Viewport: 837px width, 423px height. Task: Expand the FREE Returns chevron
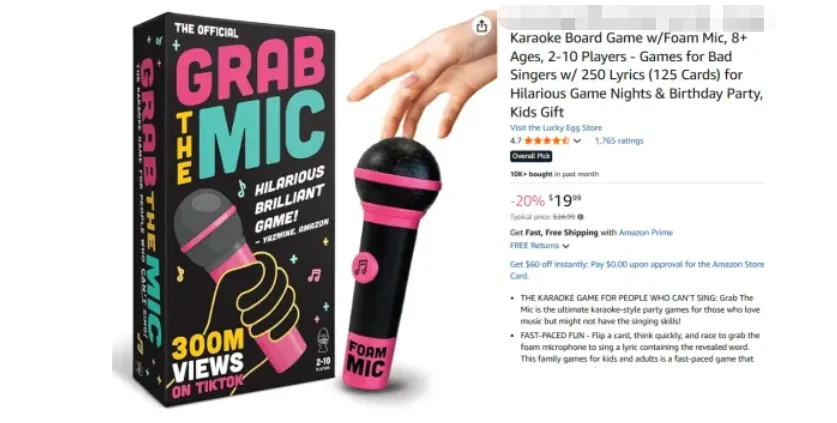coord(566,246)
